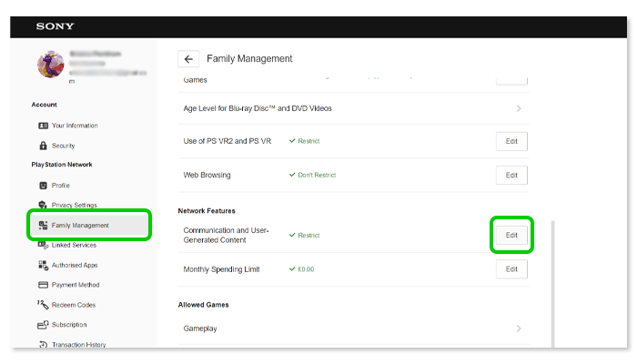Click the Network Features heading
The height and width of the screenshot is (364, 637).
pyautogui.click(x=207, y=211)
